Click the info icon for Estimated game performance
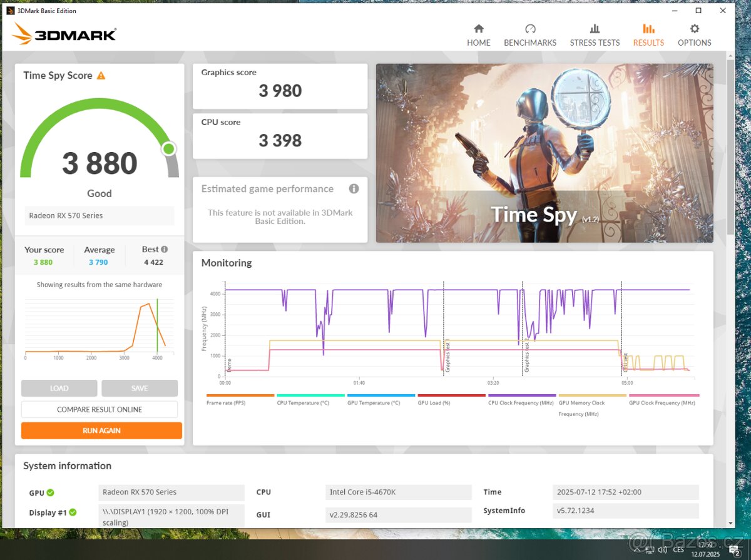 pos(354,188)
